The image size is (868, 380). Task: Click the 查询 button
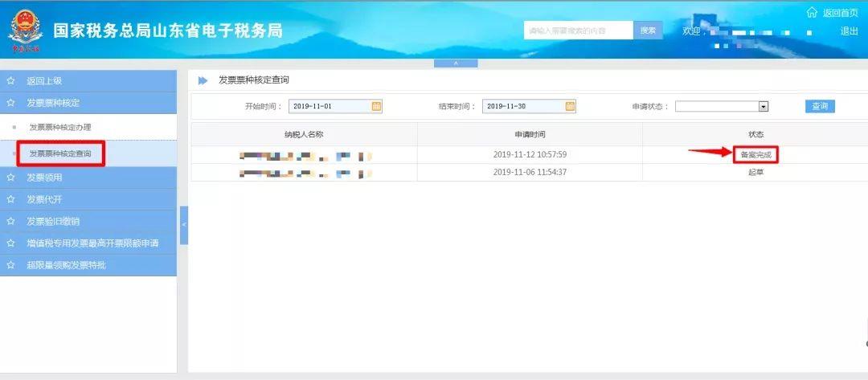pyautogui.click(x=820, y=106)
